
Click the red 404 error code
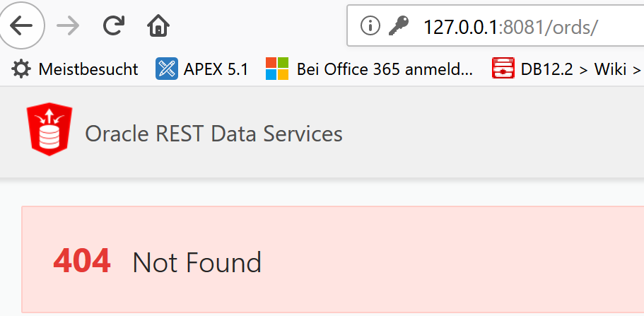point(82,262)
